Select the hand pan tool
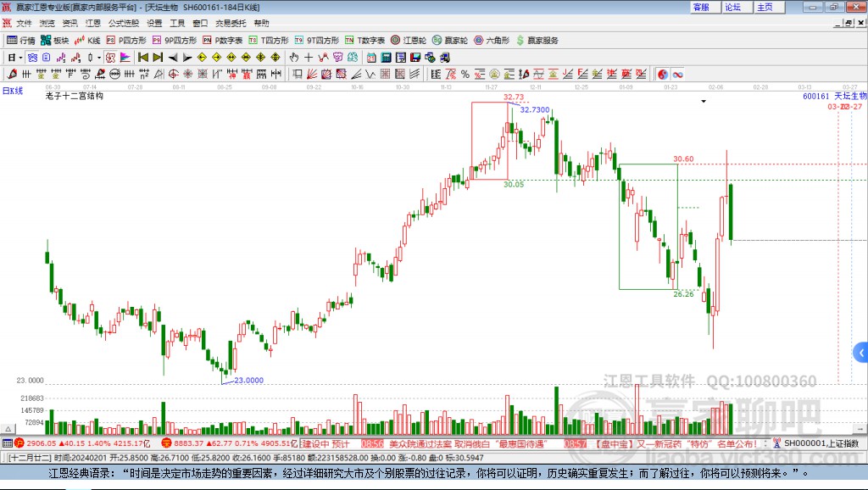The width and height of the screenshot is (868, 490). [294, 58]
